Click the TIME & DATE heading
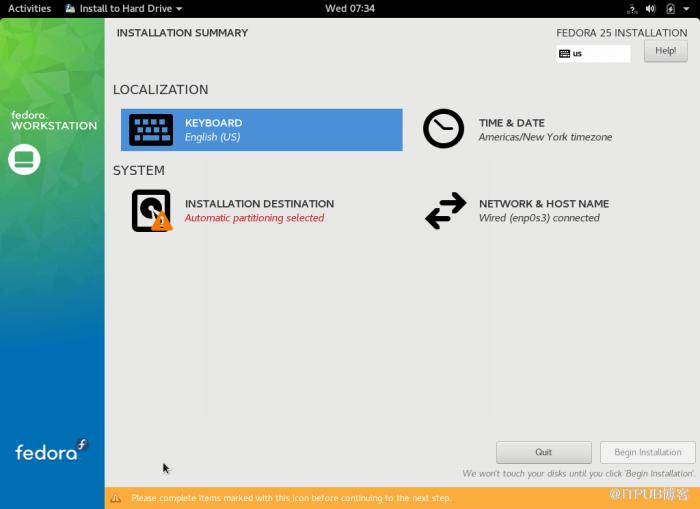700x509 pixels. (x=512, y=123)
